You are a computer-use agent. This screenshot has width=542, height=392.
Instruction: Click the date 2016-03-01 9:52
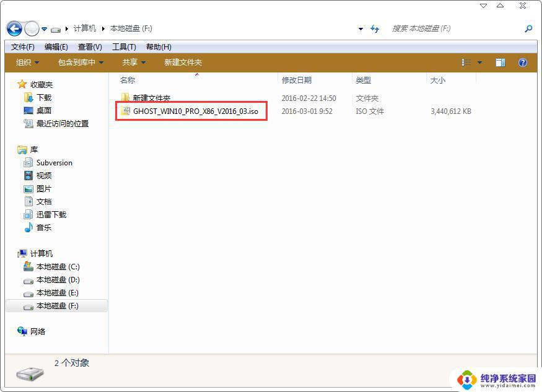tap(307, 111)
